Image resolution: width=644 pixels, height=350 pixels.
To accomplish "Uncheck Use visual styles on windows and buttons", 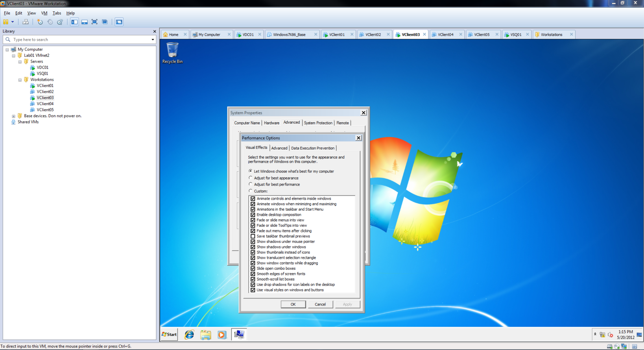I will 253,290.
